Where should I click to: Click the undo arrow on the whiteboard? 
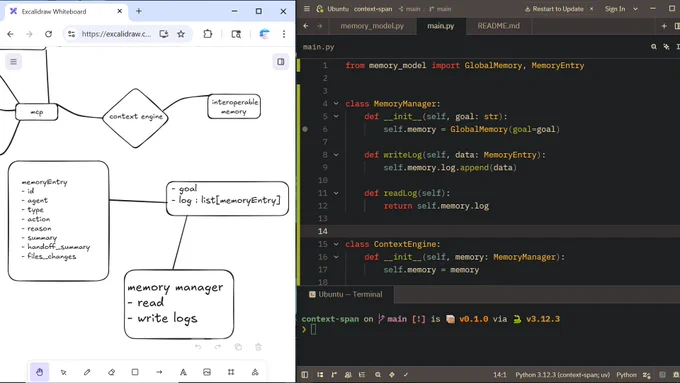point(198,347)
